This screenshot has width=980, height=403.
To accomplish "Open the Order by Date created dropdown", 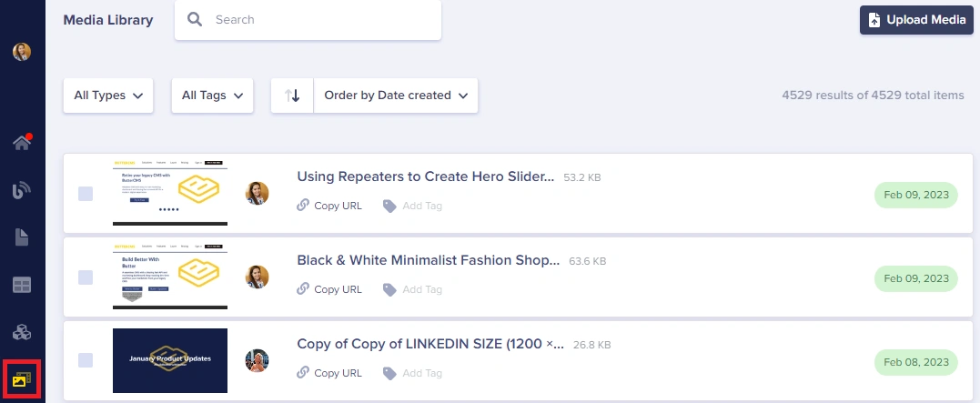I will tap(396, 96).
